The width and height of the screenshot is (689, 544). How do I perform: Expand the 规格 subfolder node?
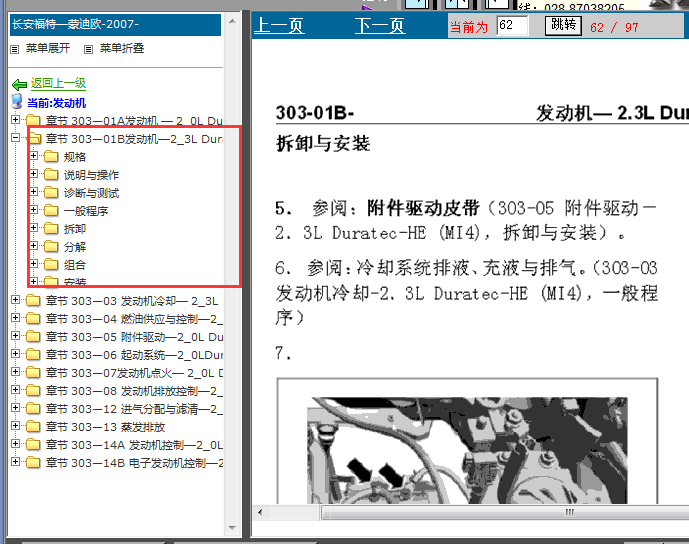33,155
